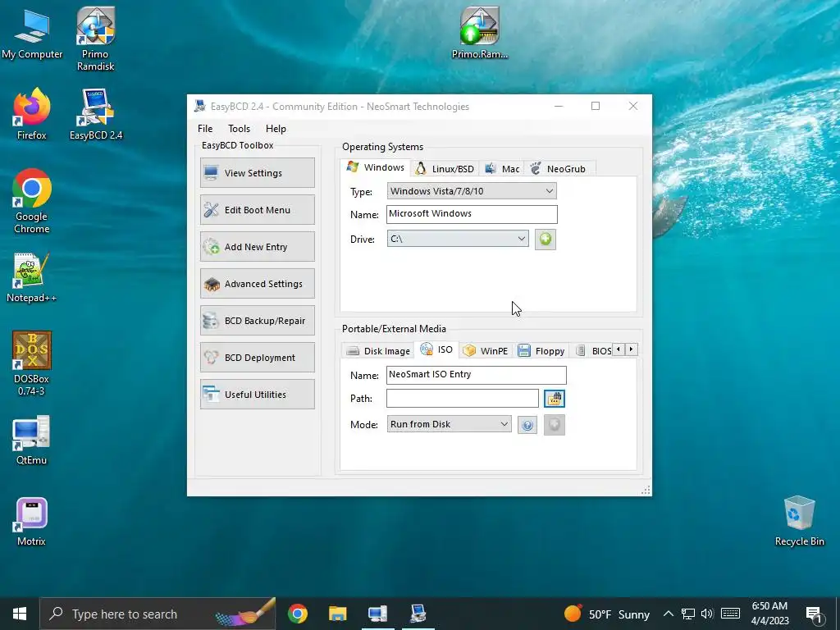Click the Name field containing Microsoft Windows
The image size is (840, 630).
pyautogui.click(x=472, y=214)
